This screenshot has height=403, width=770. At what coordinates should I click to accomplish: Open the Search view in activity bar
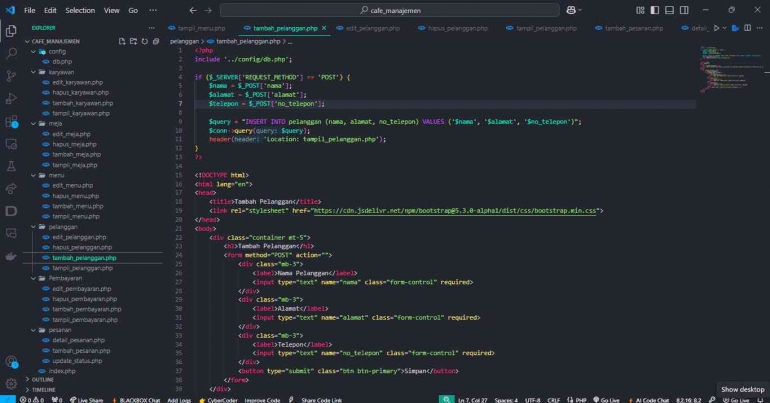click(x=11, y=53)
